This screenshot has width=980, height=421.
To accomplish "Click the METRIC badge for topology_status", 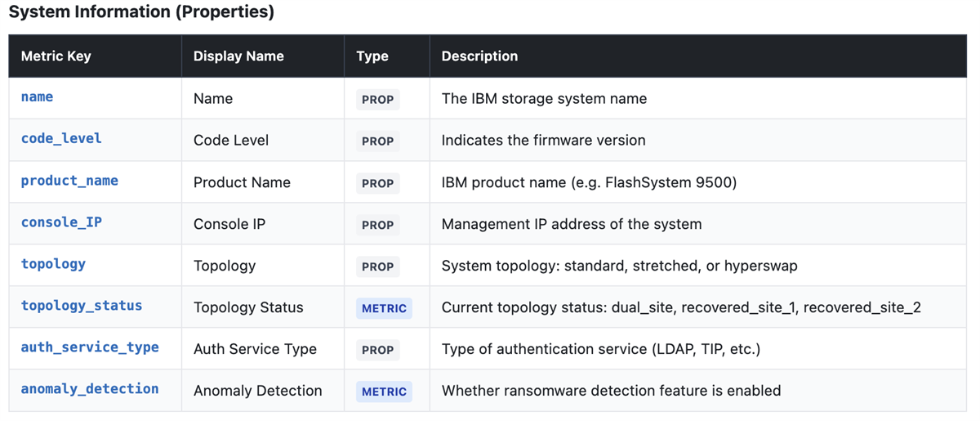I will coord(384,308).
